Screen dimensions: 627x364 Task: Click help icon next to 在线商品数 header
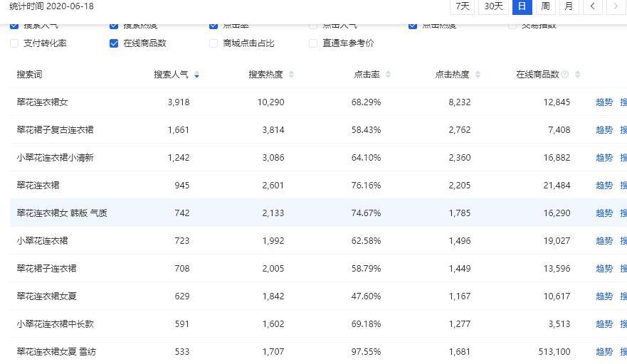point(565,75)
